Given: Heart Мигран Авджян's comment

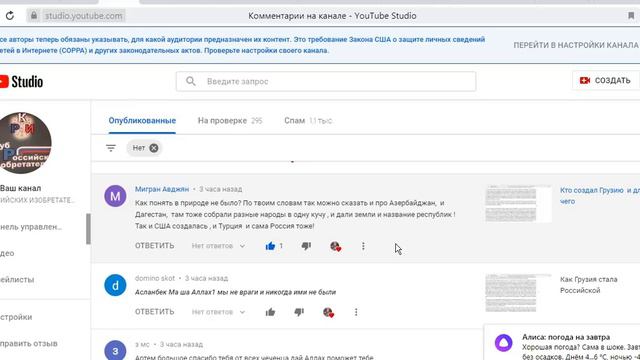Looking at the screenshot, I should [335, 246].
